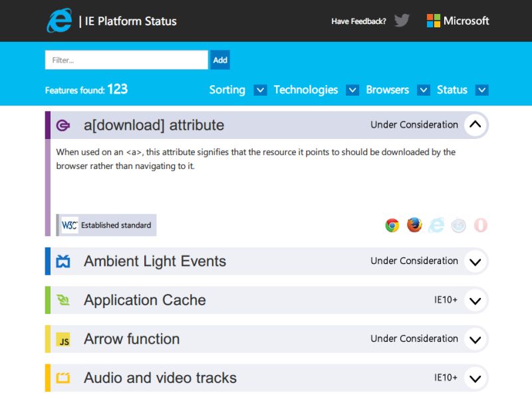Click the IE Platform Status title
532x399 pixels.
130,21
